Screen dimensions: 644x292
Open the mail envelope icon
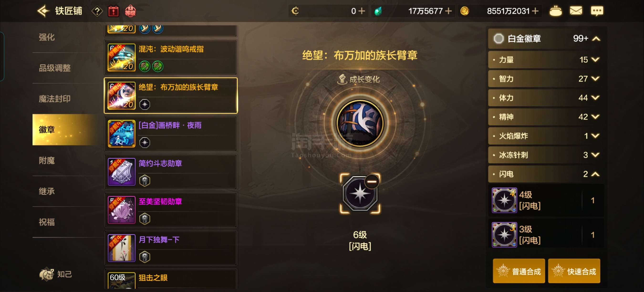(576, 11)
